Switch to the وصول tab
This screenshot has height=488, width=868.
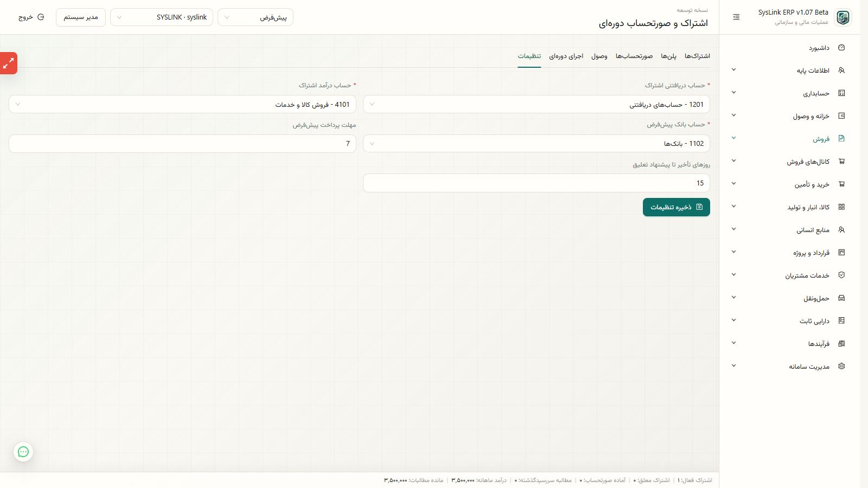[599, 56]
